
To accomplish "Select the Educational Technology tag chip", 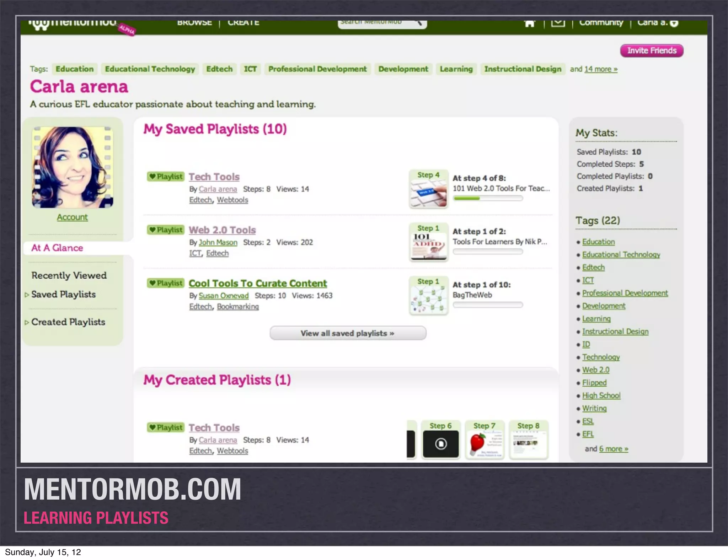I will pos(150,69).
